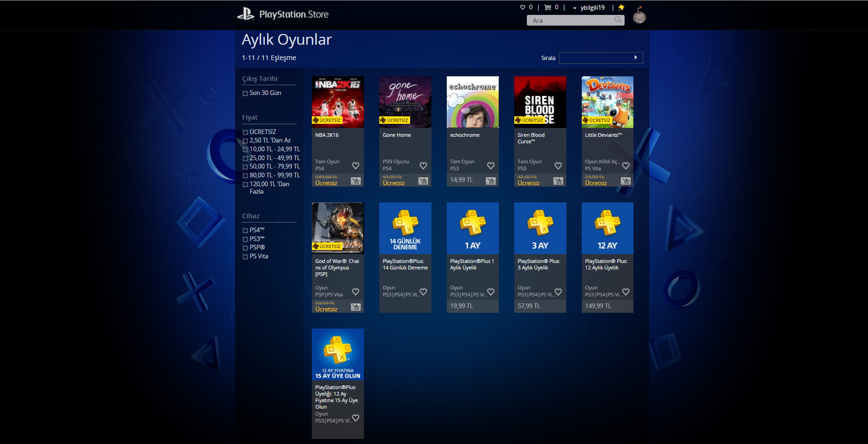Enable the Son 30 Gün filter

click(x=245, y=94)
